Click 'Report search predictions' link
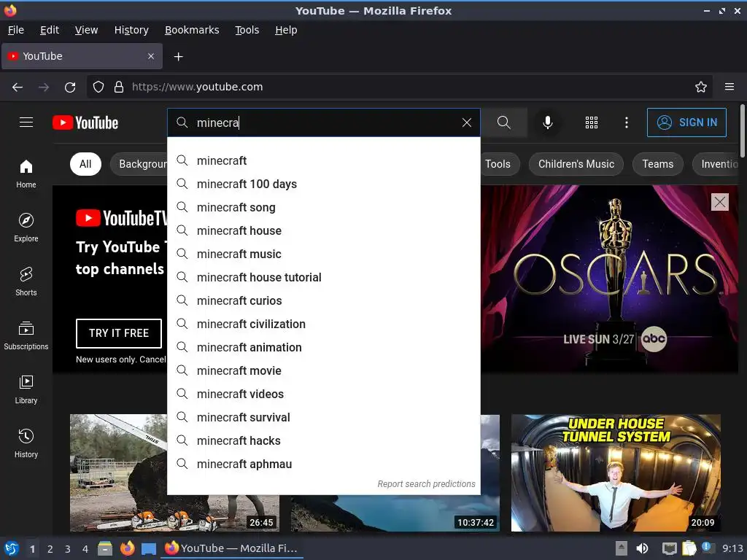Image resolution: width=747 pixels, height=560 pixels. coord(426,484)
